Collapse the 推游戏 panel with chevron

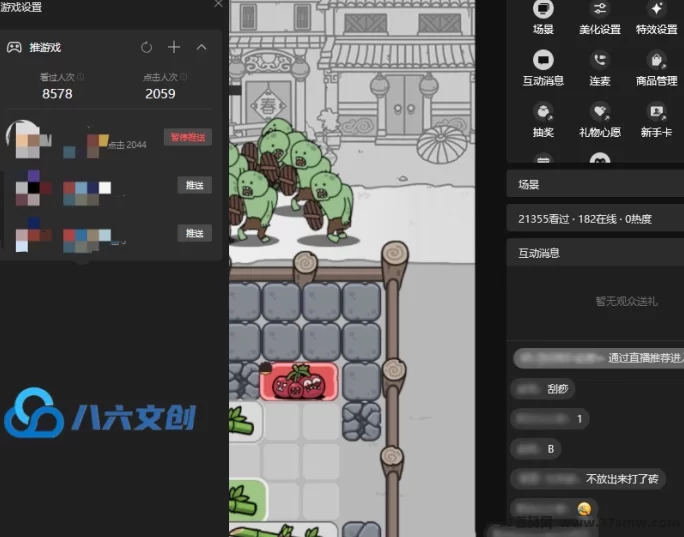tap(201, 47)
